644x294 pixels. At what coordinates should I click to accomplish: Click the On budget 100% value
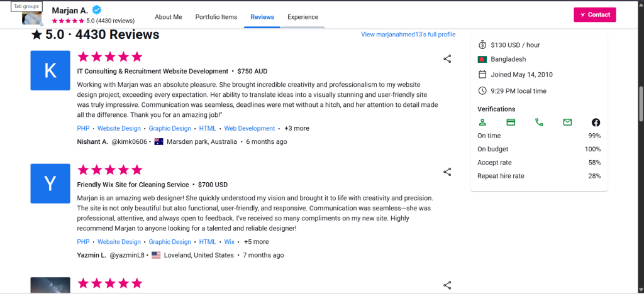point(592,150)
